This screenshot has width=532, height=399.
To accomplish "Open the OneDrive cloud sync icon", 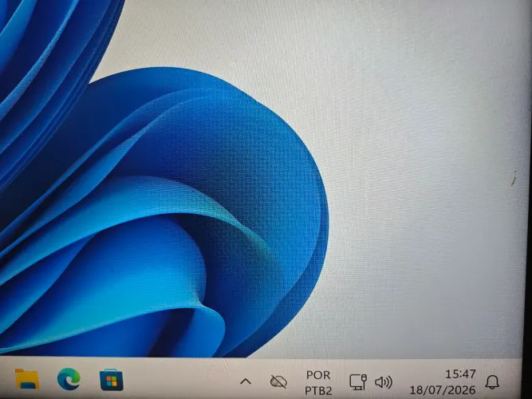I will [x=278, y=381].
